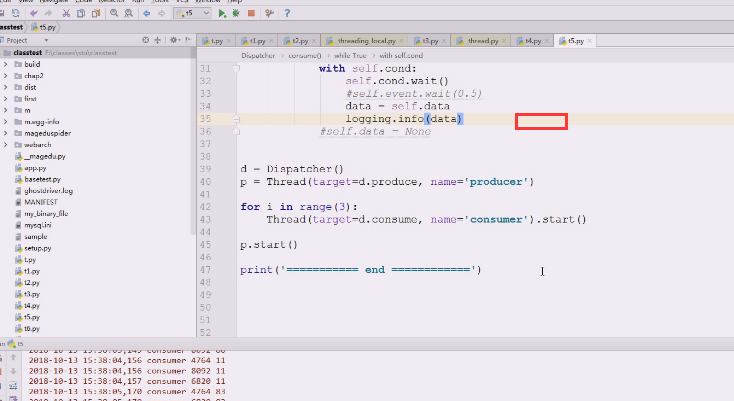Viewport: 734px width, 401px height.
Task: Close the t2.py editor tab
Action: pos(314,41)
